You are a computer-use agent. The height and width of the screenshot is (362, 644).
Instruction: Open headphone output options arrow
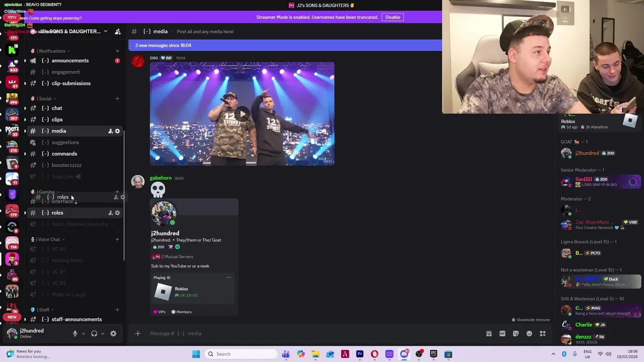(103, 333)
